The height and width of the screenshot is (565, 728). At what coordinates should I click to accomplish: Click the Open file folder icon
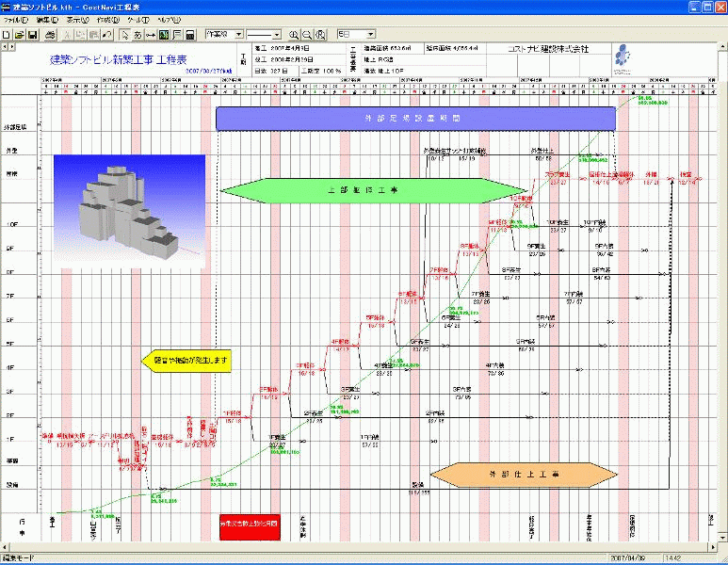click(x=19, y=35)
